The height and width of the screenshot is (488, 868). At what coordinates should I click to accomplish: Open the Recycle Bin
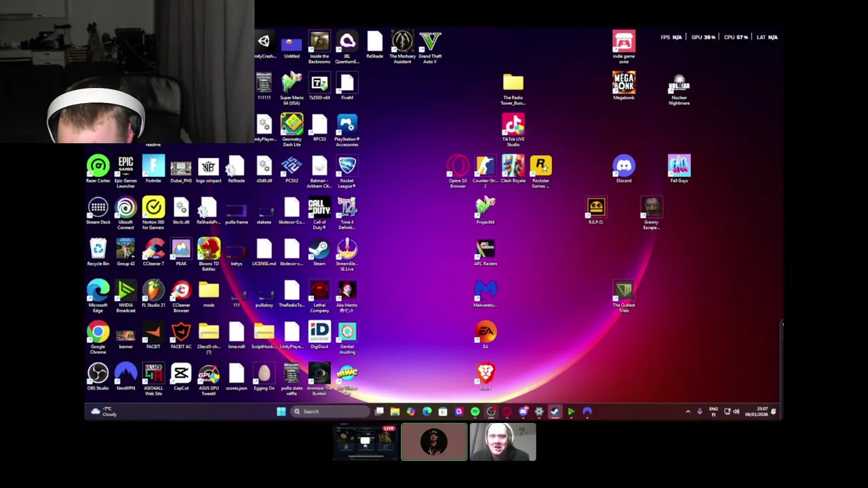98,251
